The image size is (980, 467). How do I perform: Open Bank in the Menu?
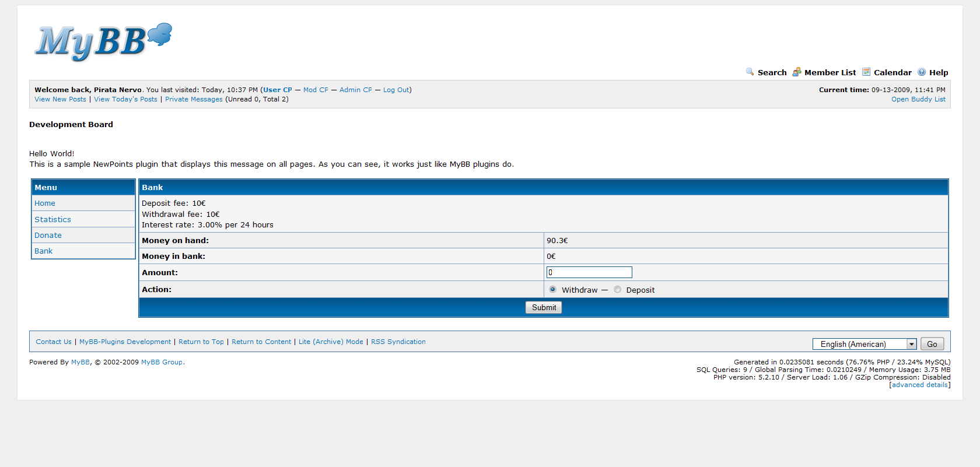(43, 251)
